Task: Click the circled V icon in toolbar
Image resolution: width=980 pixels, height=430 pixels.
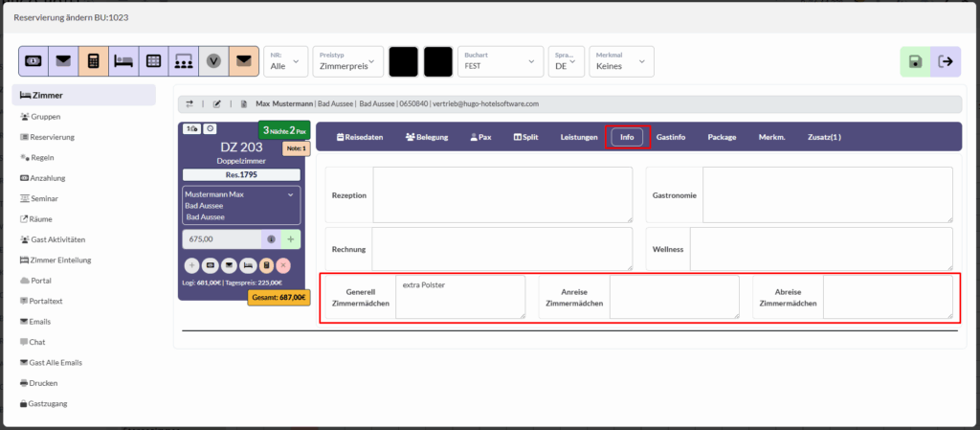Action: pyautogui.click(x=214, y=61)
